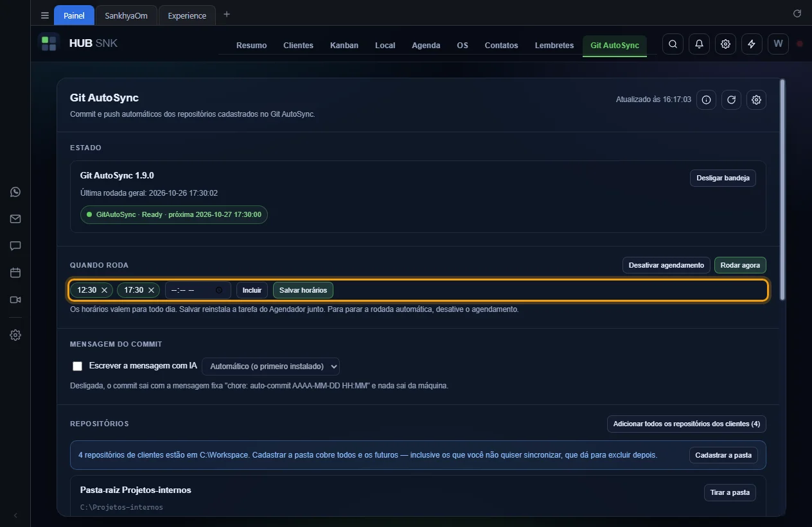Open a new tab with the plus icon

coord(226,15)
